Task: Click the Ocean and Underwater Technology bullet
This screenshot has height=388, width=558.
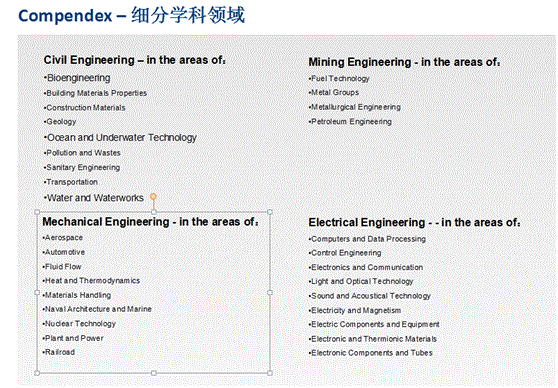Action: tap(120, 137)
